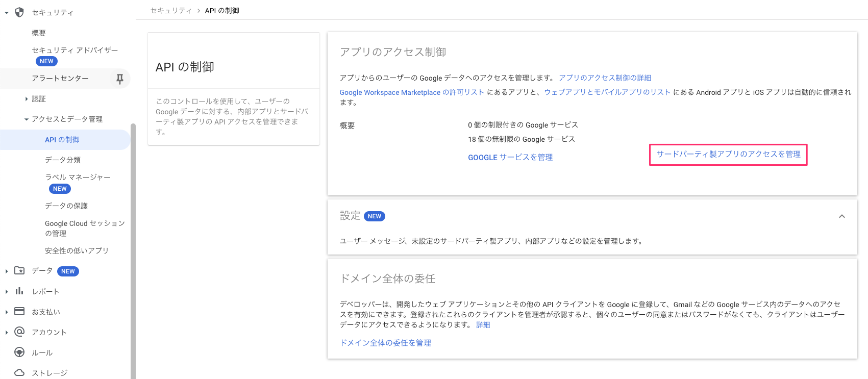Collapse the アクセスとデータ管理 arrow

[x=27, y=119]
